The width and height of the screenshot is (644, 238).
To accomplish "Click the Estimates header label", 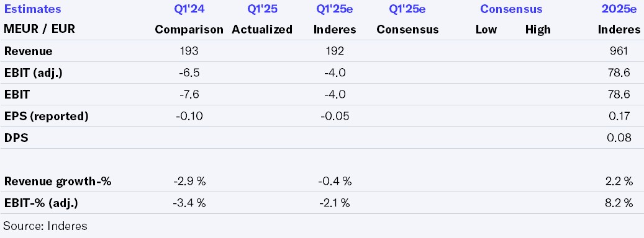I will [x=32, y=9].
